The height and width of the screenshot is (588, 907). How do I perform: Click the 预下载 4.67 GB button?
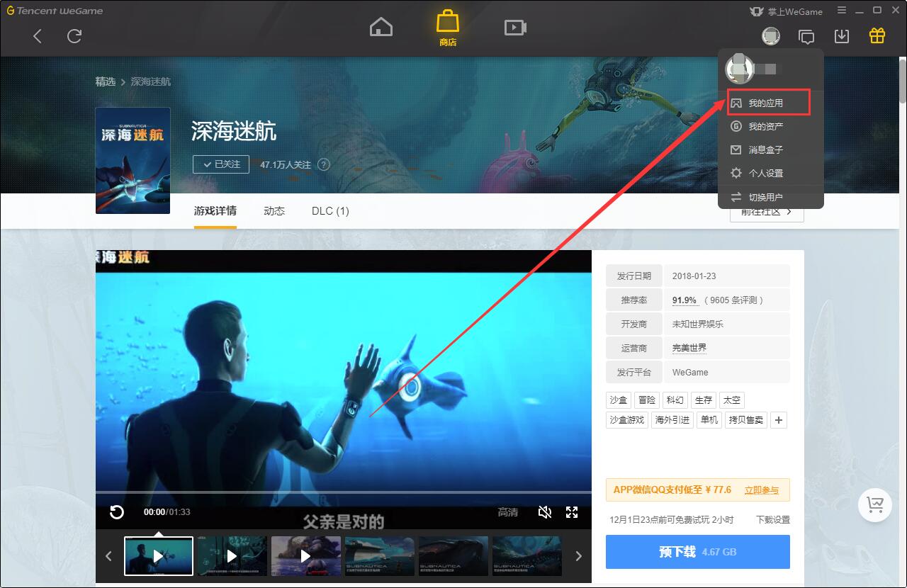tap(698, 552)
